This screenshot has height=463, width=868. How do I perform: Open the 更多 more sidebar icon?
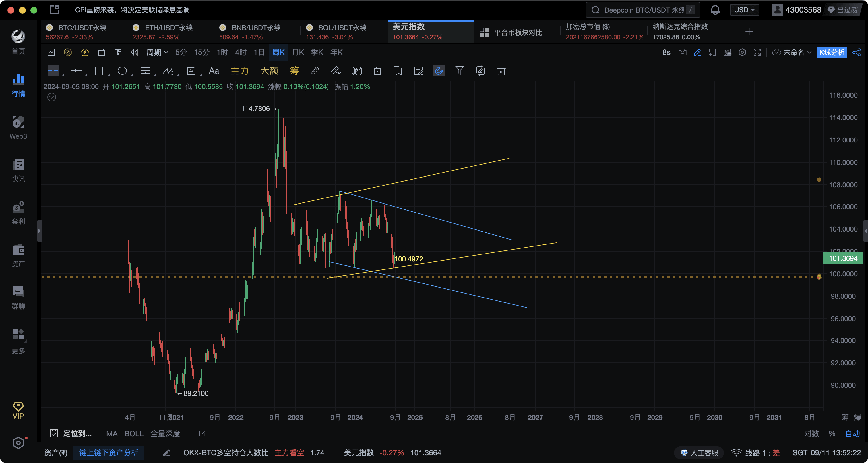(x=18, y=341)
